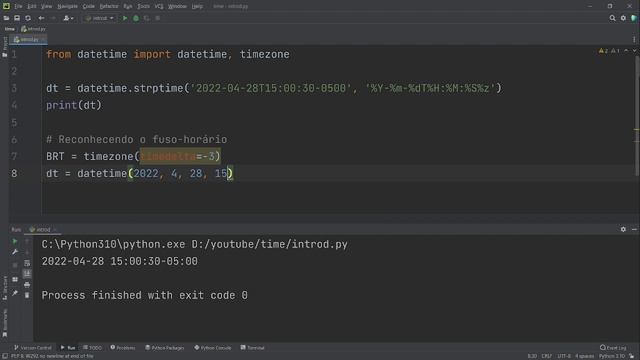Open the Terminal tool window
Image resolution: width=640 pixels, height=360 pixels.
pos(253,348)
